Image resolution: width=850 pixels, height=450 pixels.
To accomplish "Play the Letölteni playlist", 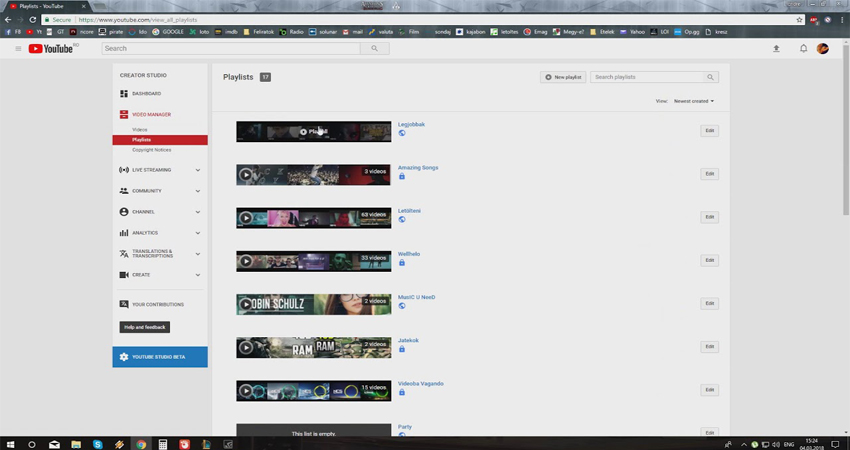I will (246, 218).
